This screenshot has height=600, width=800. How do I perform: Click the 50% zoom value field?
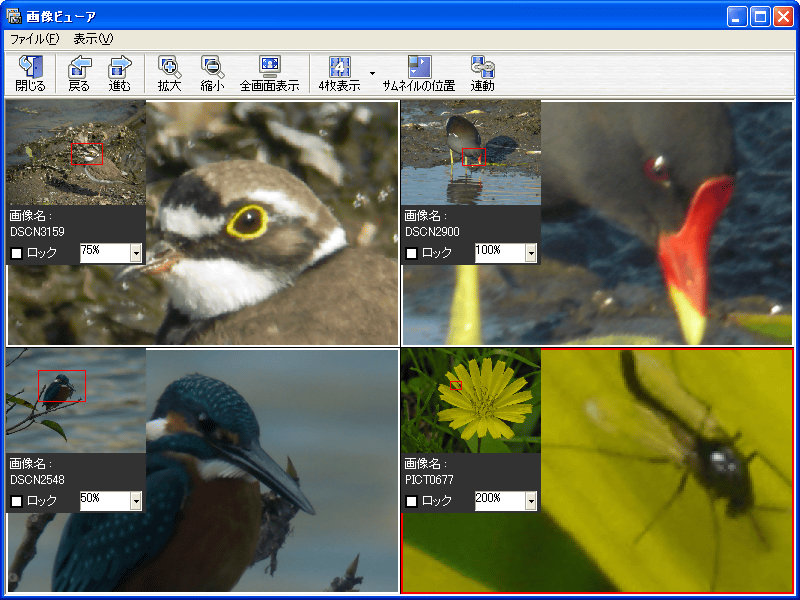105,501
